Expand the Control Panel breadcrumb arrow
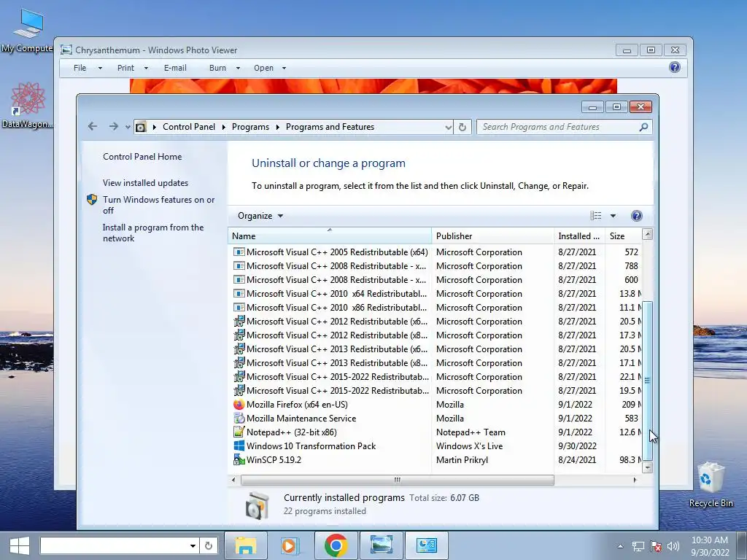The height and width of the screenshot is (560, 747). [223, 127]
